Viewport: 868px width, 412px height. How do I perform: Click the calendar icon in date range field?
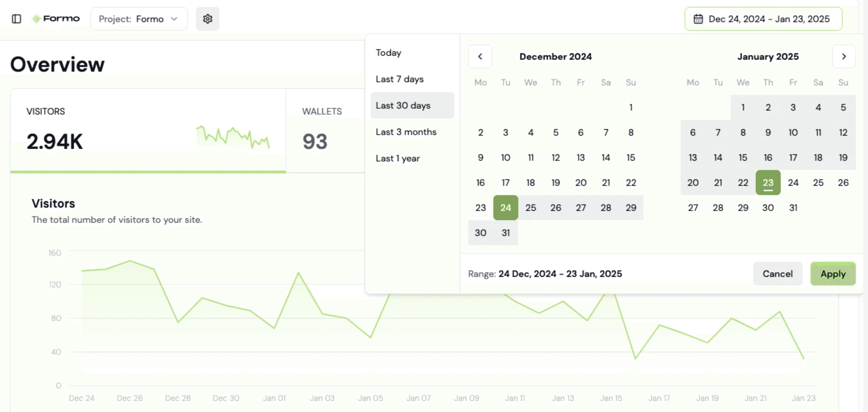(698, 19)
